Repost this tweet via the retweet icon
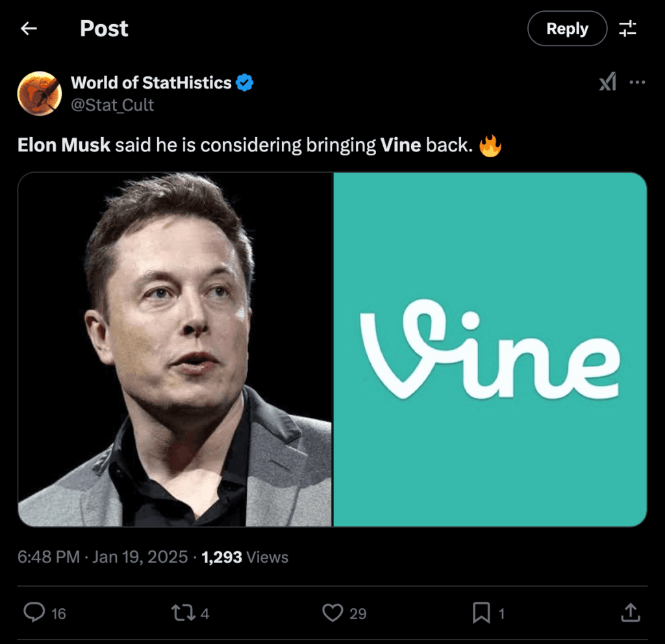Viewport: 665px width, 644px height. (184, 612)
